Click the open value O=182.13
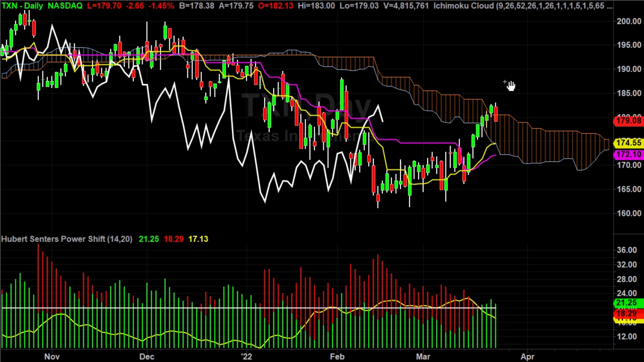This screenshot has height=362, width=644. click(x=276, y=6)
